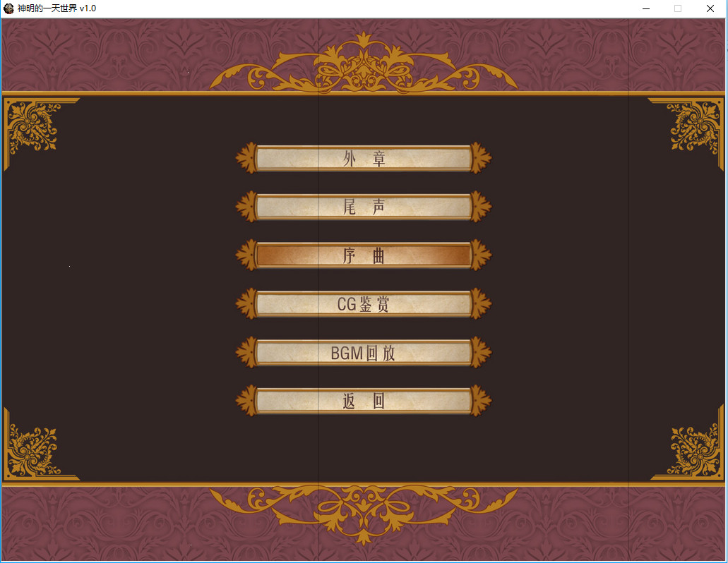Click the leaf ornament beside CG鉴赏
Viewport: 728px width, 563px height.
pyautogui.click(x=246, y=305)
